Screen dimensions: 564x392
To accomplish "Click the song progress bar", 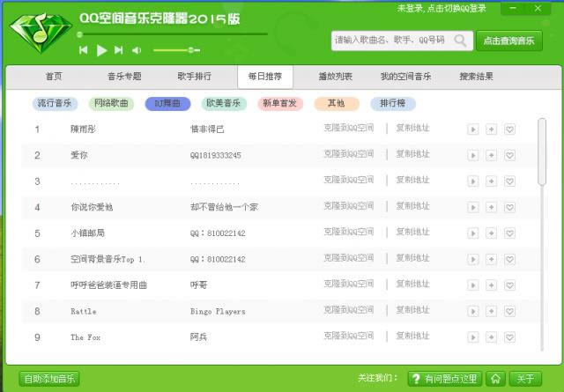I will pos(173,34).
